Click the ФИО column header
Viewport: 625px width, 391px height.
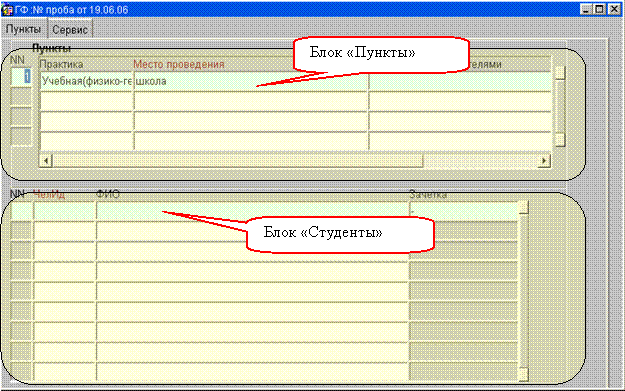[x=108, y=195]
